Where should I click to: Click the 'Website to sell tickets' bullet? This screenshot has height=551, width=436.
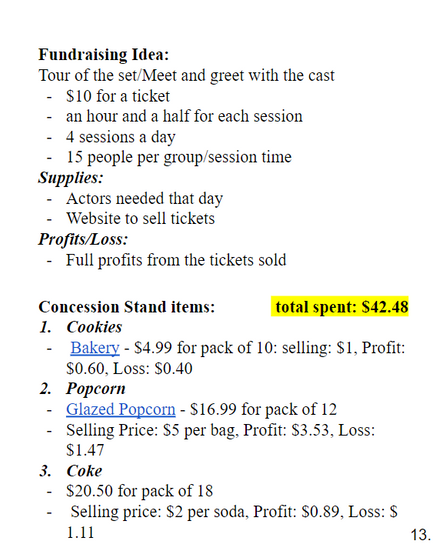click(141, 219)
